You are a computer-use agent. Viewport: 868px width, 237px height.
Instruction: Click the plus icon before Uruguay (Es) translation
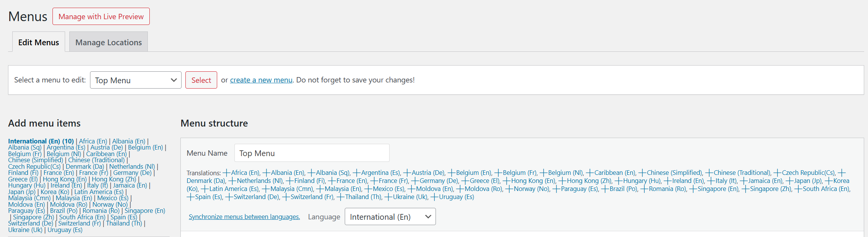tap(434, 197)
